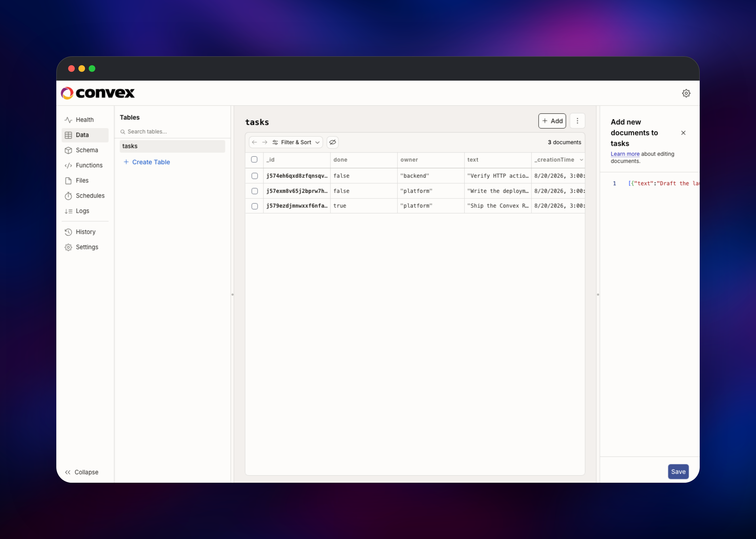756x539 pixels.
Task: Save the new documents
Action: (678, 472)
